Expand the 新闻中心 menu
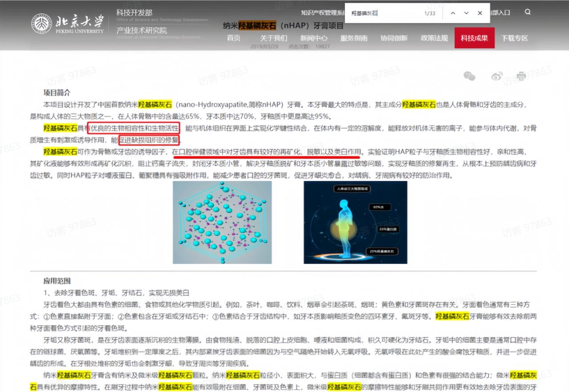Image resolution: width=569 pixels, height=392 pixels. coord(313,38)
